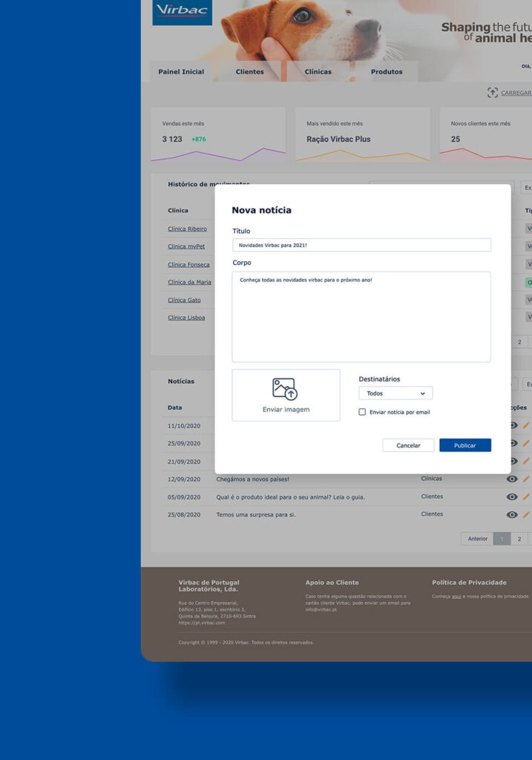The height and width of the screenshot is (760, 532).
Task: Click the CARREGAR link
Action: click(516, 93)
